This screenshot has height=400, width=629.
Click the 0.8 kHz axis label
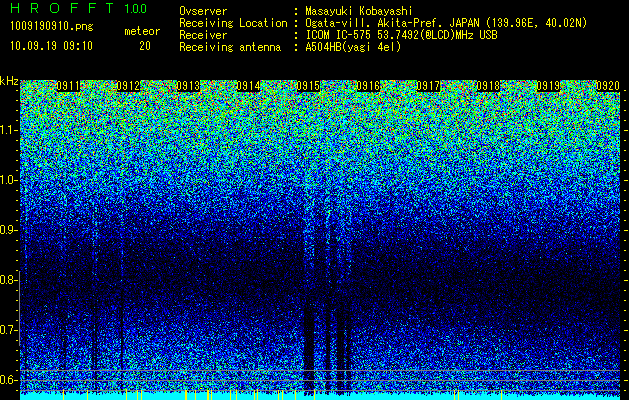9,280
